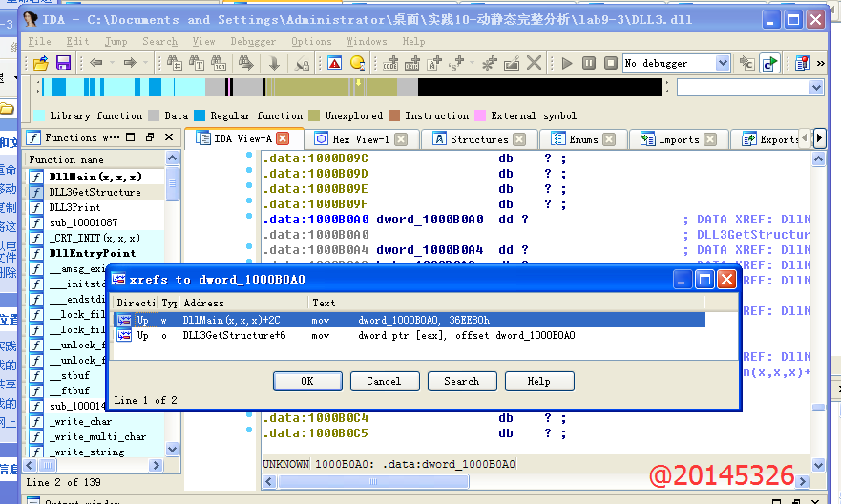Close the IDA View-A tab
The width and height of the screenshot is (841, 504).
tap(283, 138)
